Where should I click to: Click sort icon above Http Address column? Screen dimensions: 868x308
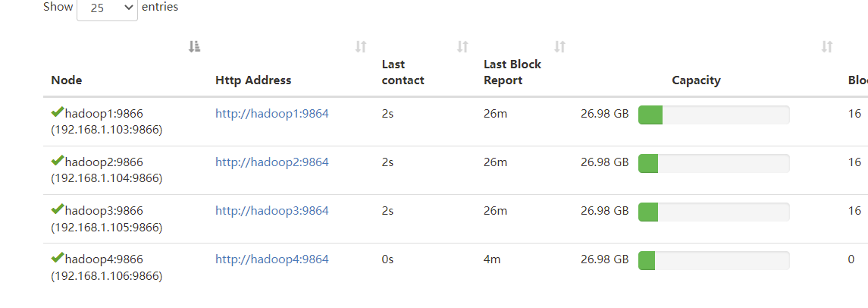[x=361, y=47]
